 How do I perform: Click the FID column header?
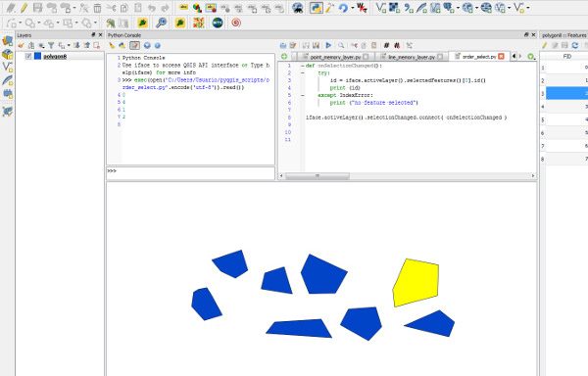(567, 56)
